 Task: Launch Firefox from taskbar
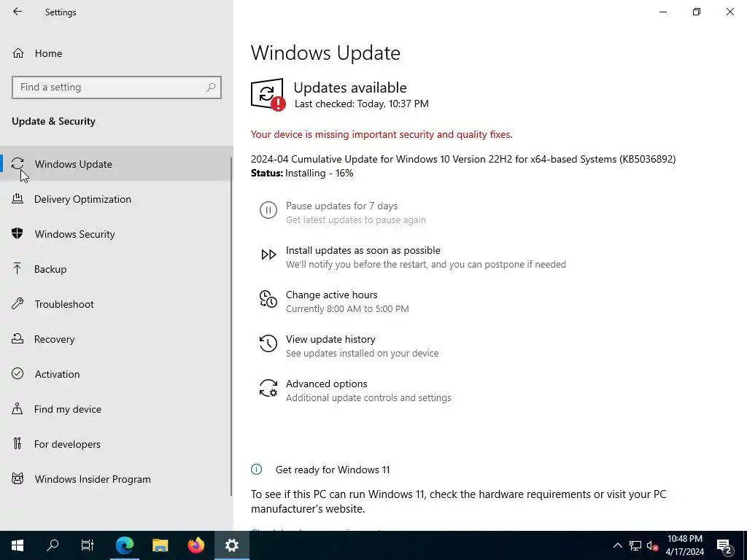[x=196, y=545]
